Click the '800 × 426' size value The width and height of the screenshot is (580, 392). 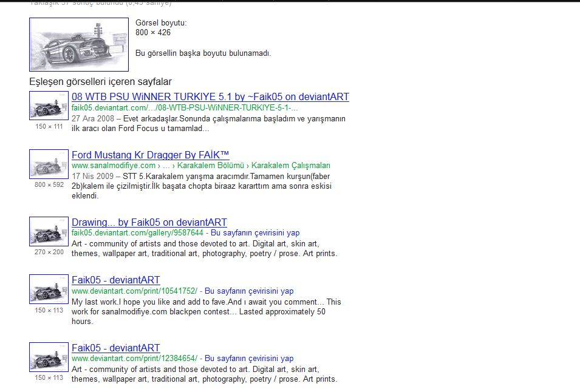pos(153,33)
